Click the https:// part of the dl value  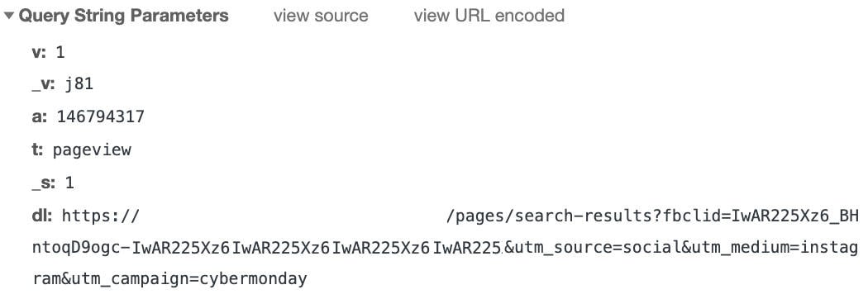click(x=101, y=216)
